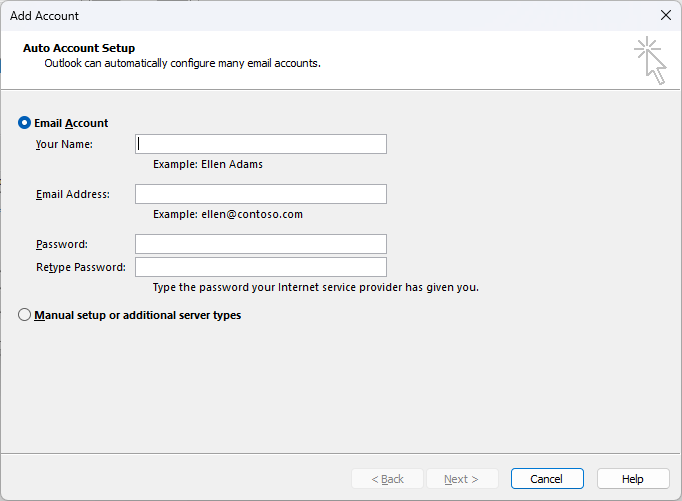The height and width of the screenshot is (501, 682).
Task: Click into the Email Address field
Action: coord(260,194)
